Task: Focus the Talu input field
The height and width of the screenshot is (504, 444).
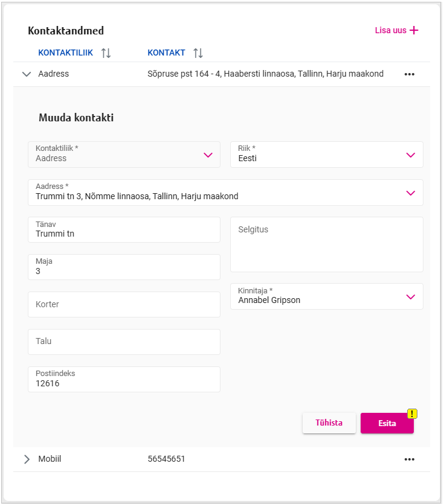Action: (x=124, y=342)
